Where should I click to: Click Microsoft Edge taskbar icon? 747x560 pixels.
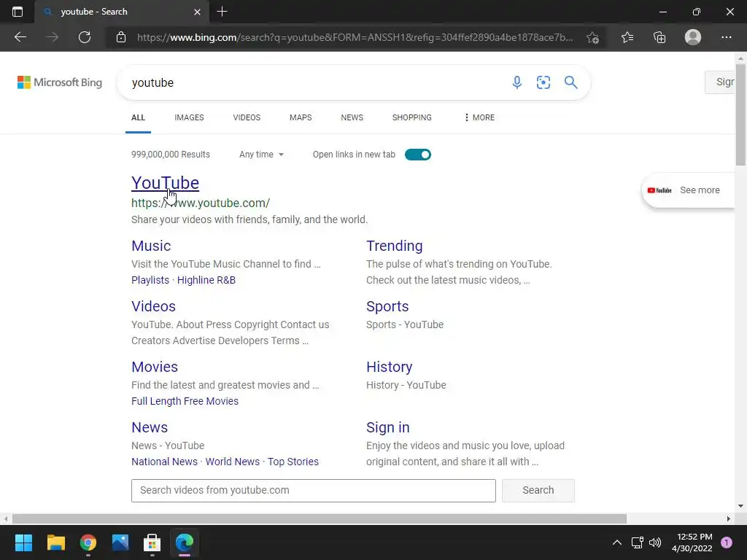point(185,542)
